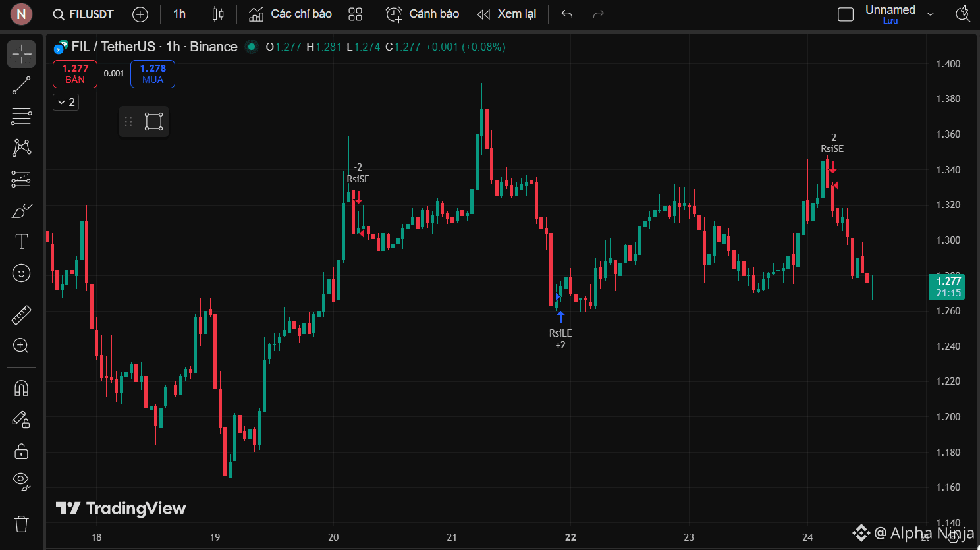The width and height of the screenshot is (980, 550).
Task: Click the RsiLE +2 long signal label
Action: click(x=560, y=339)
